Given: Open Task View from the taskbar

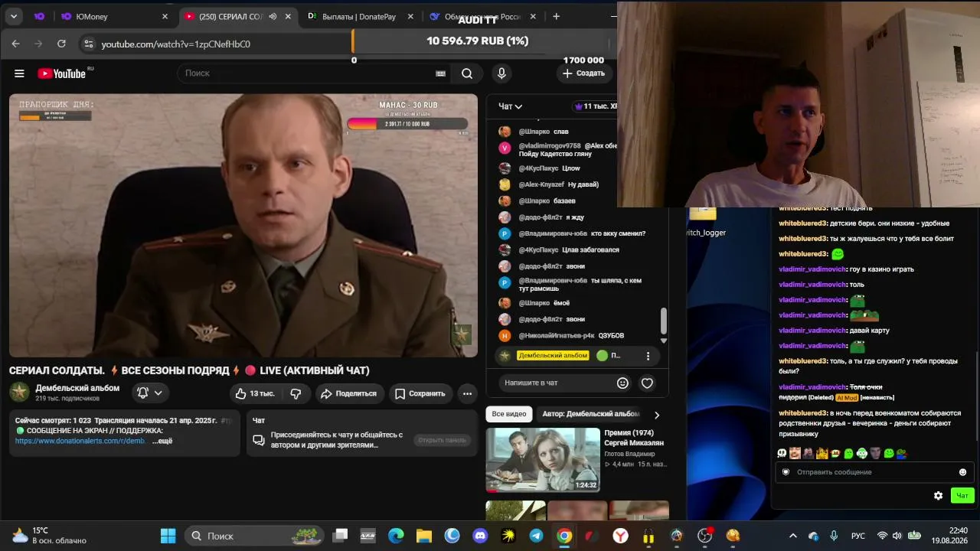Looking at the screenshot, I should point(340,536).
